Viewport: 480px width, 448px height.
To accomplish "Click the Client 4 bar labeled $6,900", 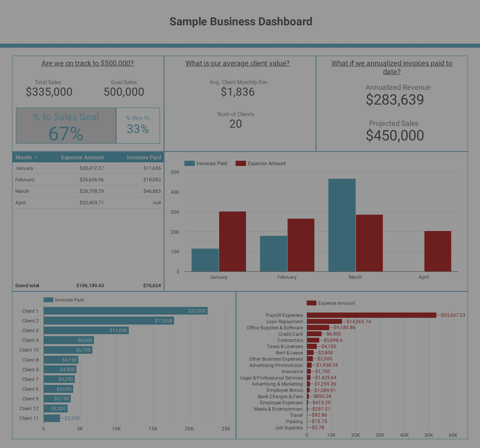I will pyautogui.click(x=69, y=340).
